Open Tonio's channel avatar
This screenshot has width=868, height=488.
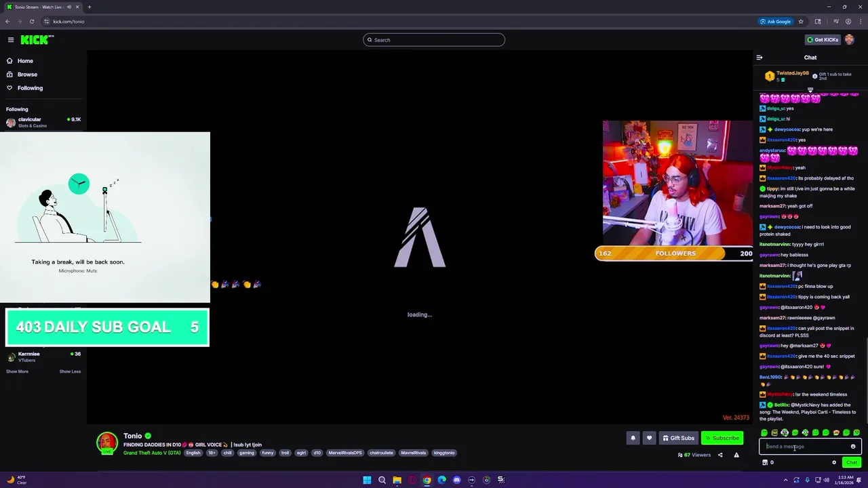(x=106, y=443)
